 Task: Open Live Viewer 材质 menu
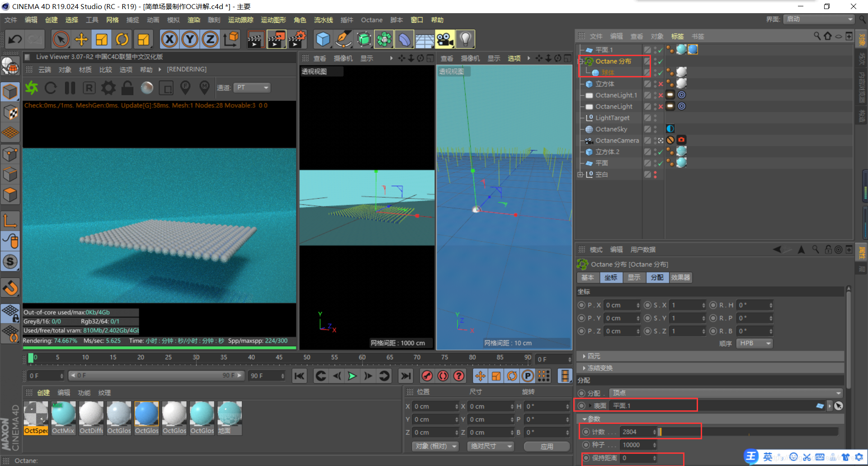pos(85,70)
